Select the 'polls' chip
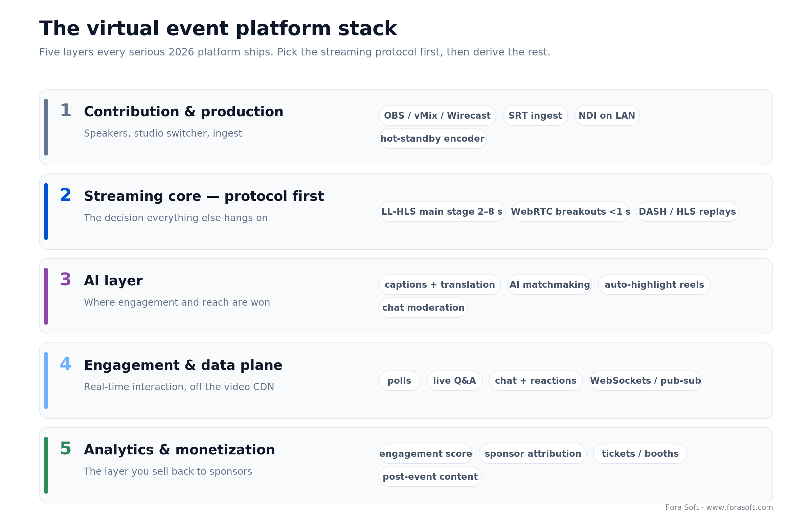 click(x=399, y=381)
